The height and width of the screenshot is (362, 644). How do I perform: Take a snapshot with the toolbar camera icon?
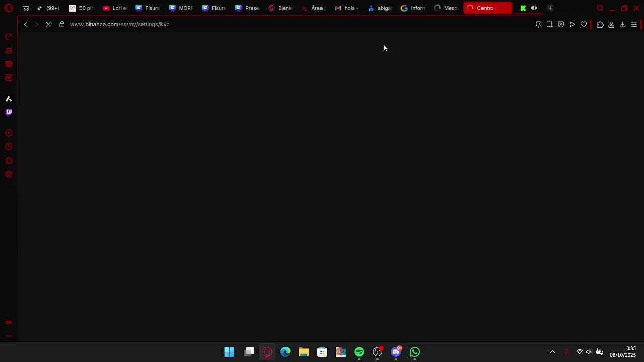[x=549, y=24]
